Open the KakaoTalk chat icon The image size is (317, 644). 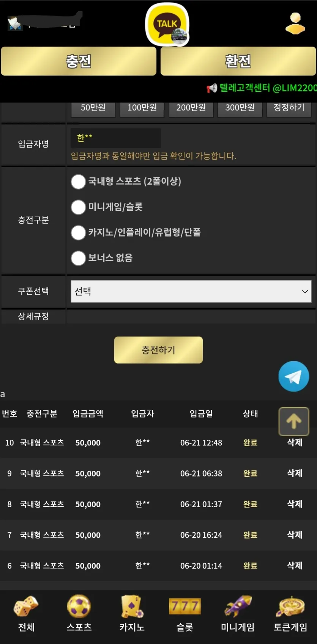pyautogui.click(x=167, y=25)
